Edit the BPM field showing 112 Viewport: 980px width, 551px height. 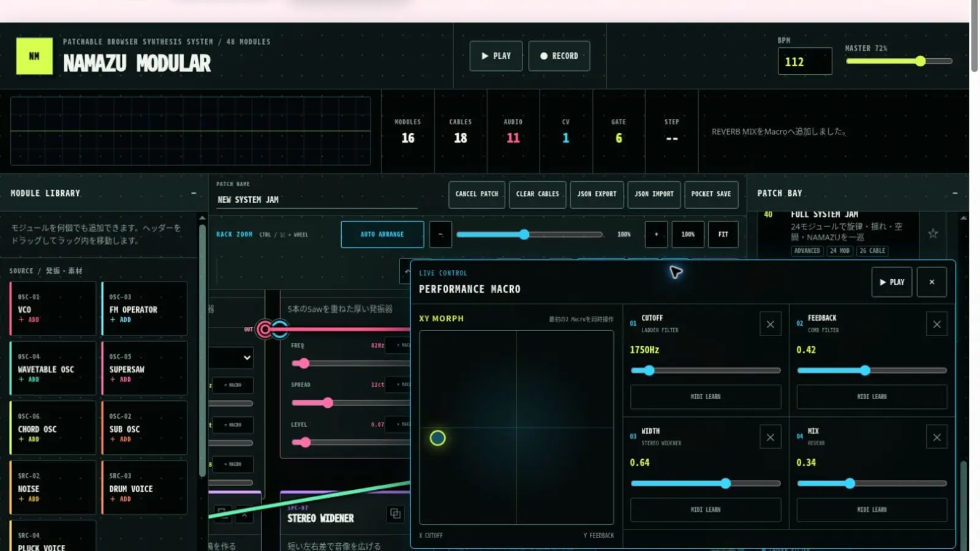coord(805,61)
